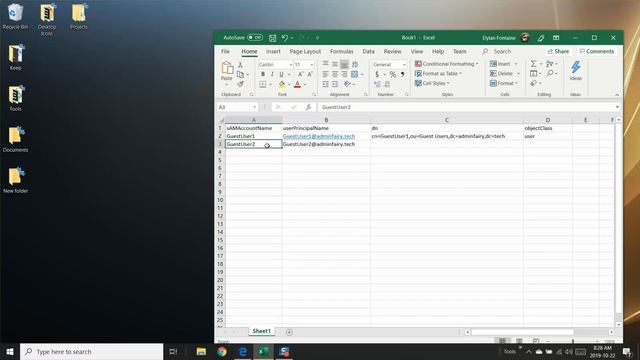Open the Calibri font name dropdown

tap(291, 64)
